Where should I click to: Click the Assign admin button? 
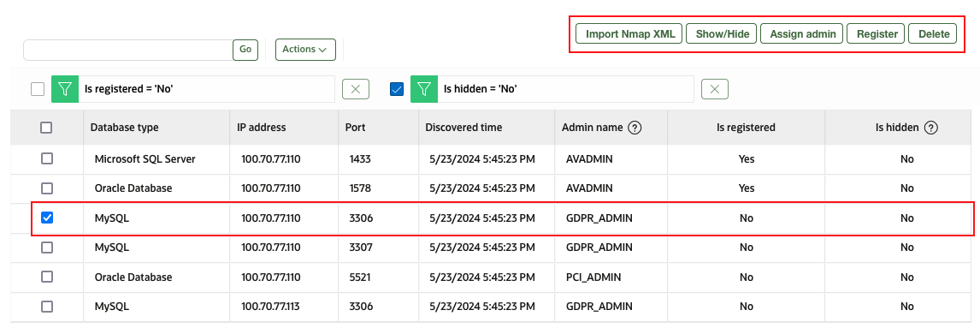click(x=802, y=33)
